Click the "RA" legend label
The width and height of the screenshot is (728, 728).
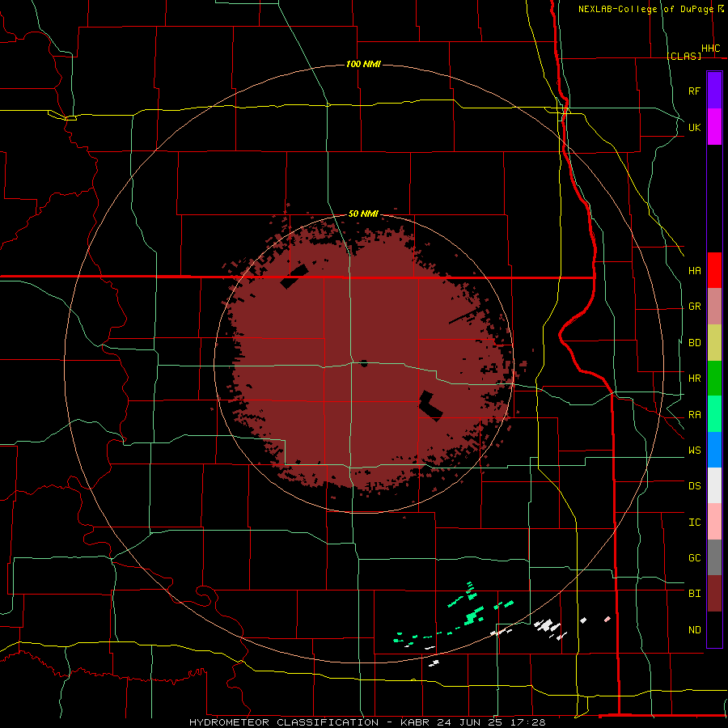coord(694,415)
